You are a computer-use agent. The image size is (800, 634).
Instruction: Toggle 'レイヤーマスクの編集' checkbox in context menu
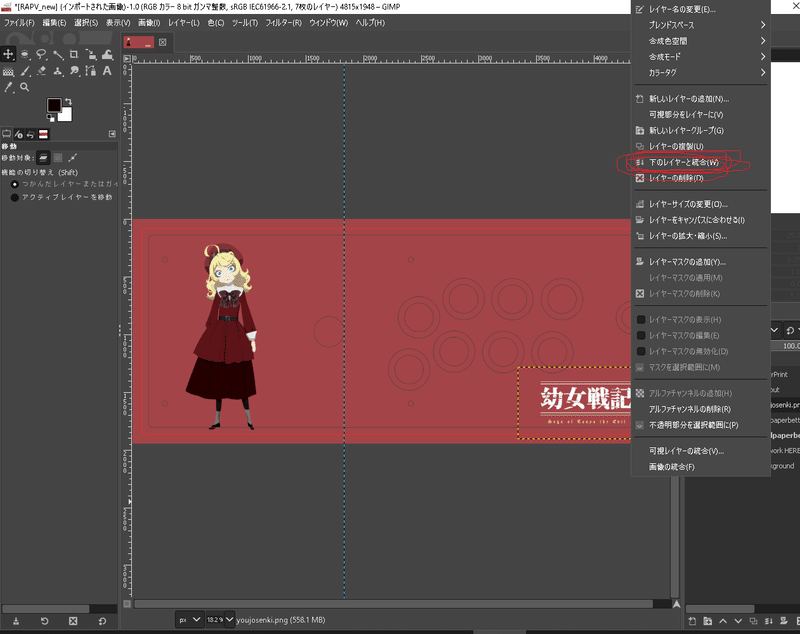point(641,336)
